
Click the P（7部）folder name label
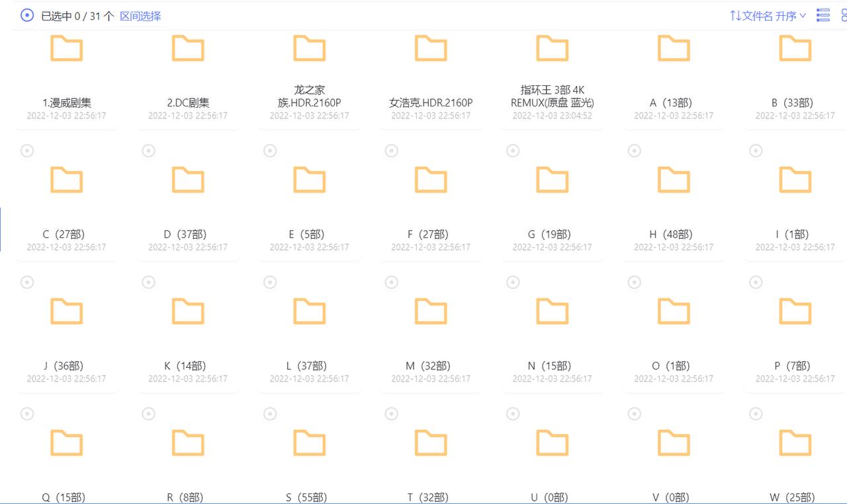point(792,366)
